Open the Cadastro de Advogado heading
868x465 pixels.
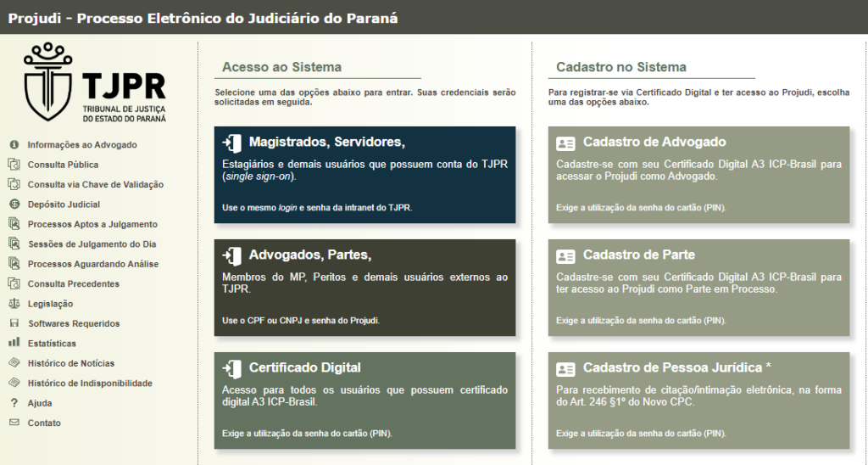(654, 142)
